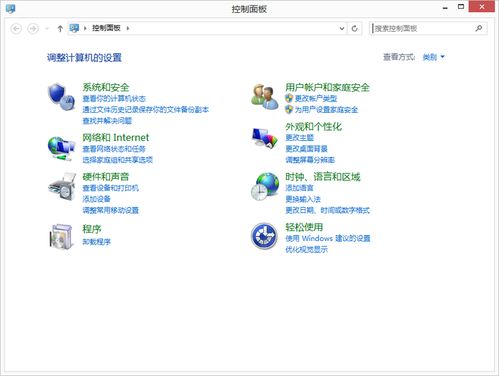Open the recent locations dropdown arrow
499x376 pixels.
(47, 29)
